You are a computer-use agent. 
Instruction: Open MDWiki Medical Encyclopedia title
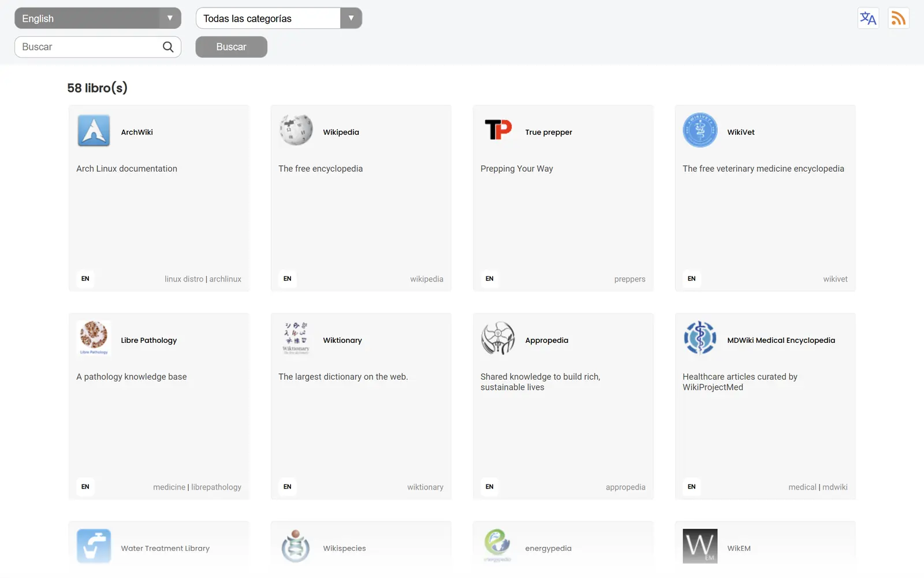781,340
